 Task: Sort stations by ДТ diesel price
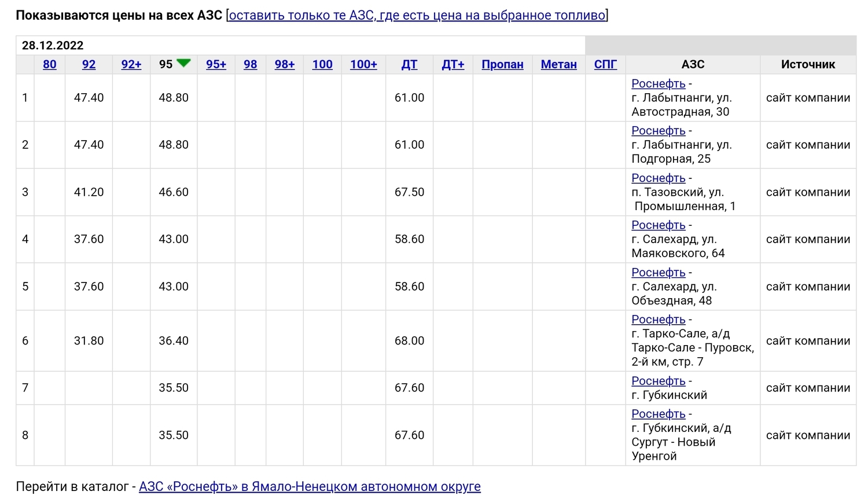pyautogui.click(x=409, y=64)
